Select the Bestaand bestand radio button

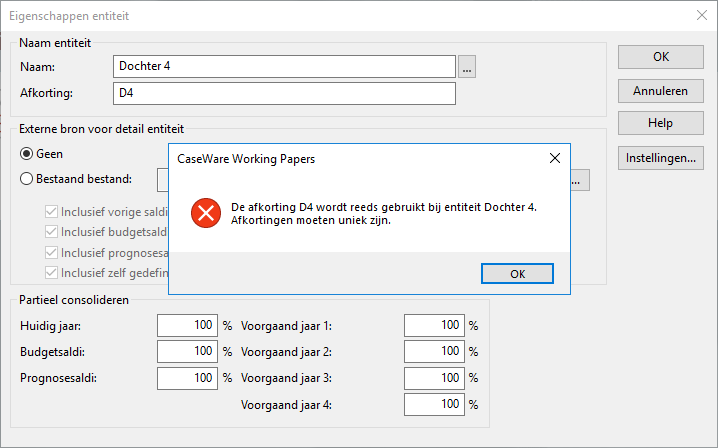pos(27,179)
